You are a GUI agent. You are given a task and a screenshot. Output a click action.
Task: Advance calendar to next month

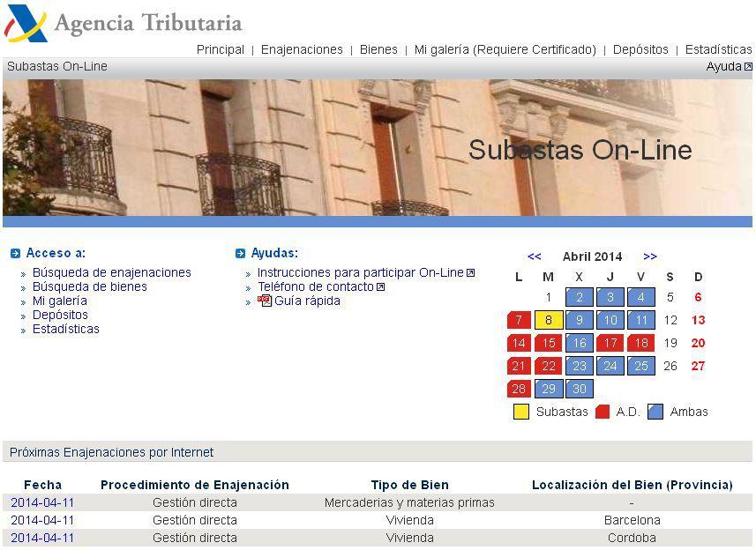[650, 256]
